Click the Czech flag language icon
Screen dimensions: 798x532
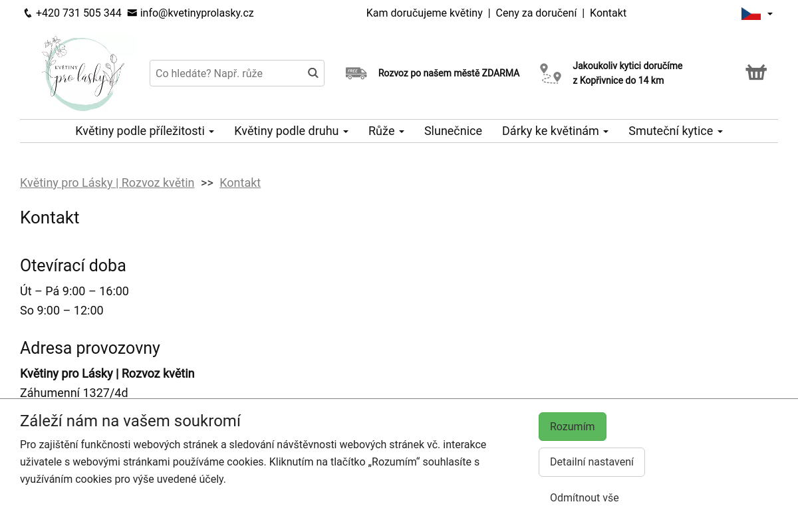click(751, 13)
